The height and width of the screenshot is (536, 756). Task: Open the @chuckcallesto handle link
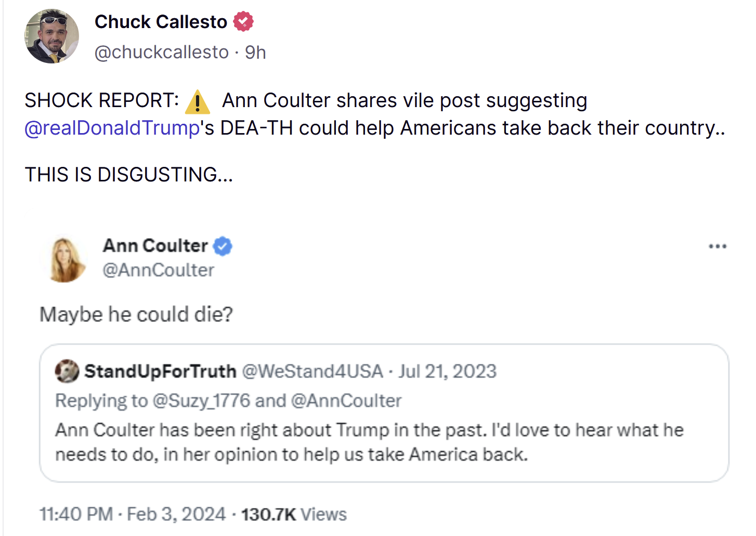[162, 52]
